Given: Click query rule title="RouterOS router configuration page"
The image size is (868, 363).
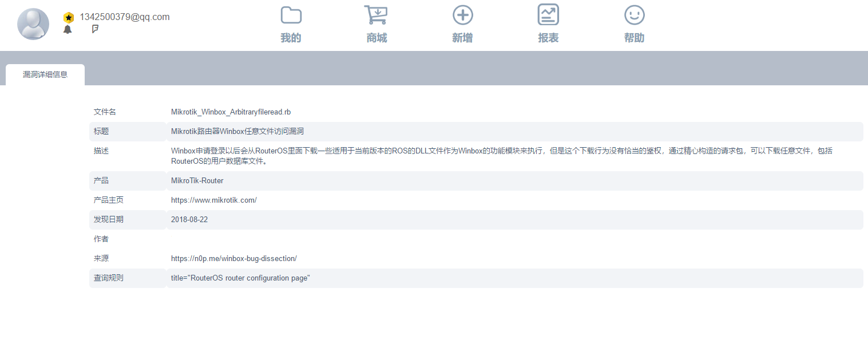Looking at the screenshot, I should pyautogui.click(x=240, y=278).
